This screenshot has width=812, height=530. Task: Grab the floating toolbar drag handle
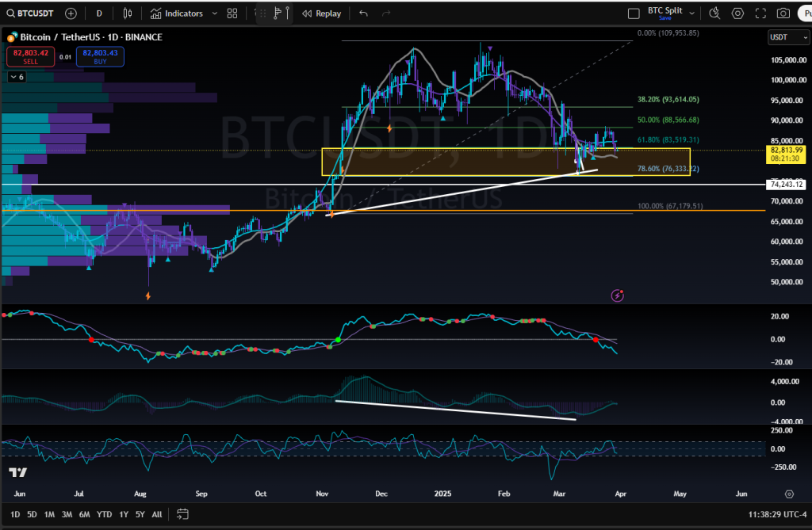tap(262, 13)
